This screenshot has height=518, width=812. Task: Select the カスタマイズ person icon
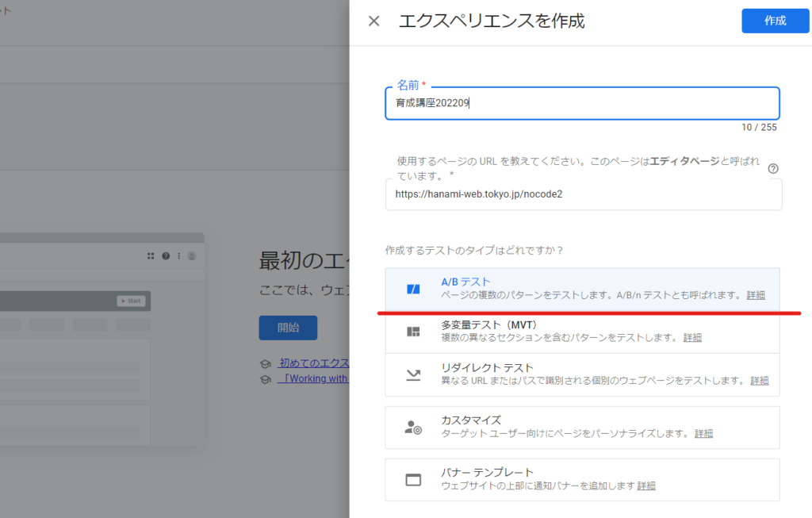tap(413, 428)
